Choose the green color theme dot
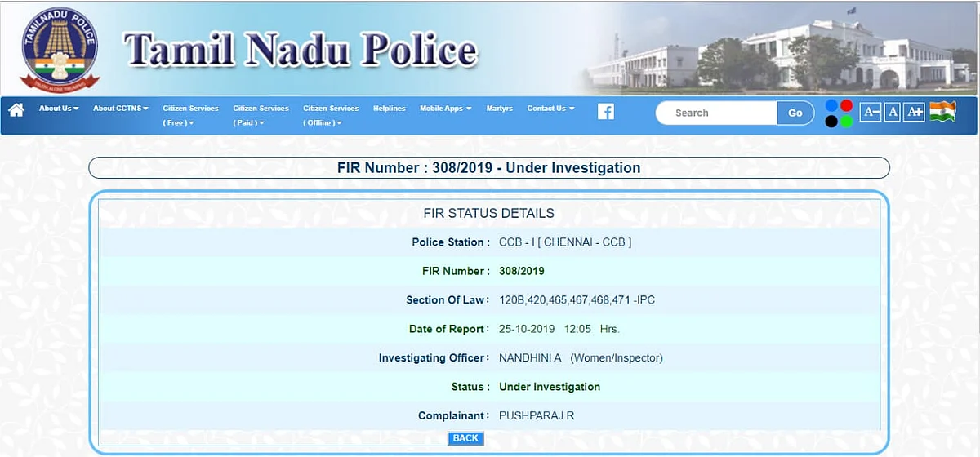Screen dimensions: 980x457 (x=847, y=121)
